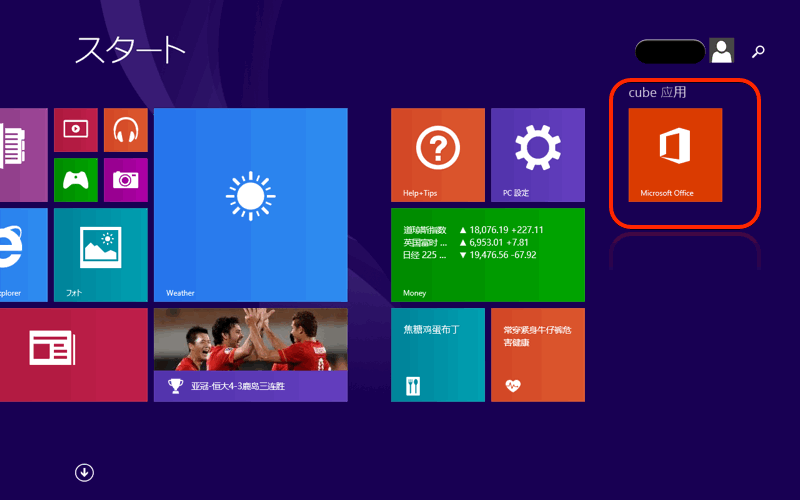This screenshot has width=800, height=500.
Task: Open the Help+Tips tile
Action: click(437, 155)
